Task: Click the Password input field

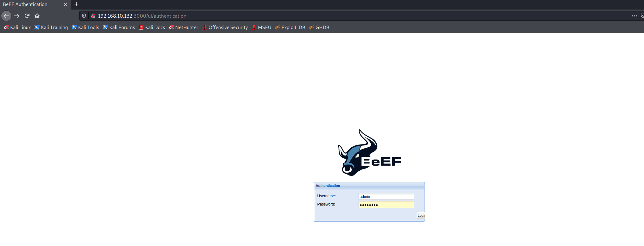Action: (386, 205)
